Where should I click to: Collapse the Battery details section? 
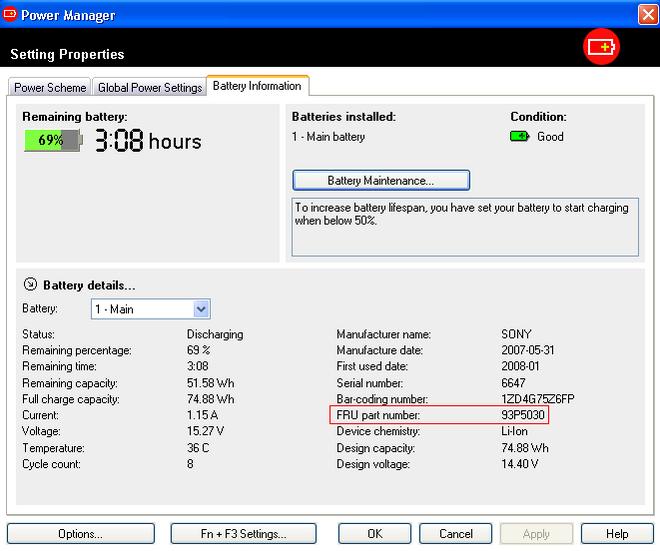[x=29, y=285]
